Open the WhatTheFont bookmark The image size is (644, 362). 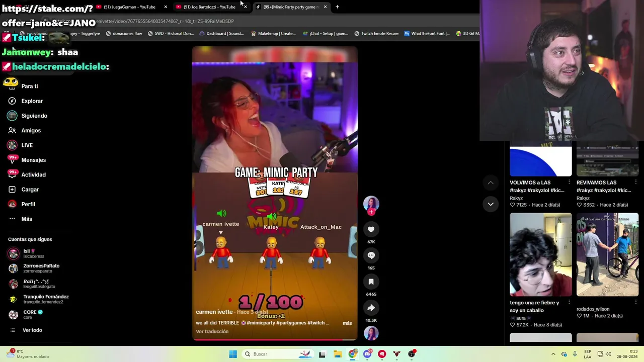tap(427, 34)
